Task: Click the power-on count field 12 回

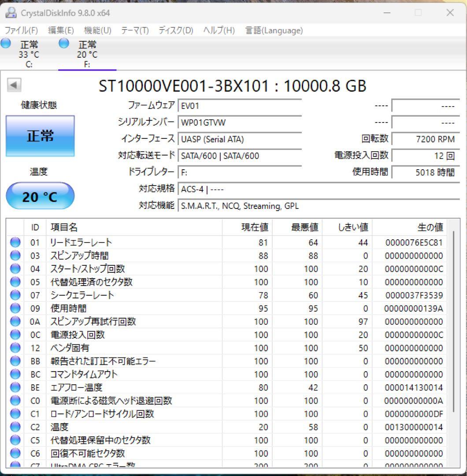Action: tap(426, 156)
